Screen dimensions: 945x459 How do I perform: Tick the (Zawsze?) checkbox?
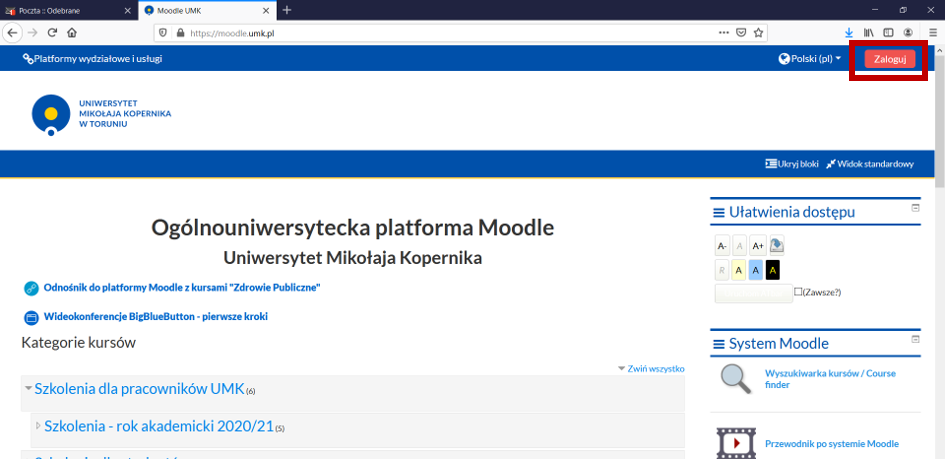click(x=798, y=292)
